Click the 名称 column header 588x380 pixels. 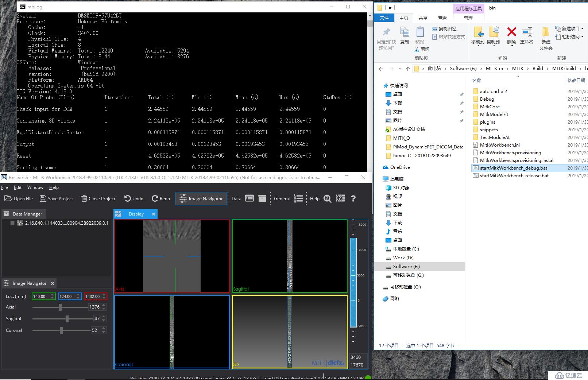[x=476, y=80]
